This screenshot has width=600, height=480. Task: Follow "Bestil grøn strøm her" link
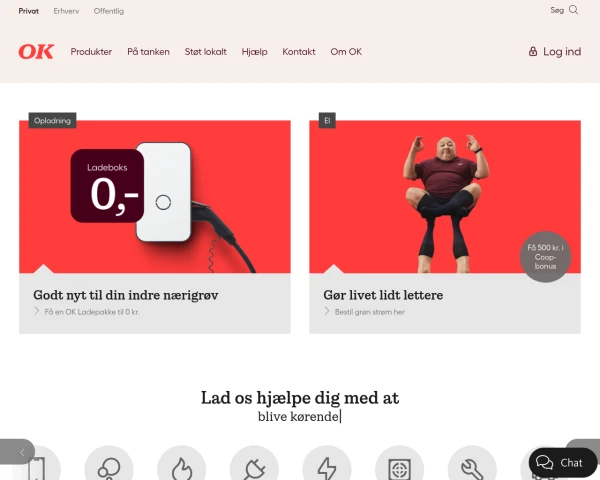click(x=370, y=312)
